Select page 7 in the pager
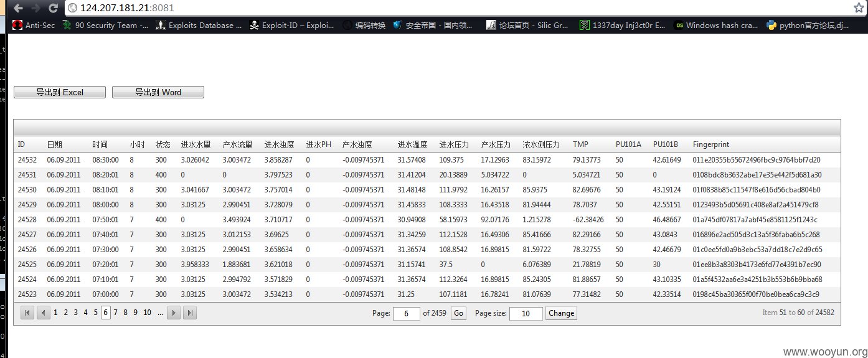 click(115, 313)
